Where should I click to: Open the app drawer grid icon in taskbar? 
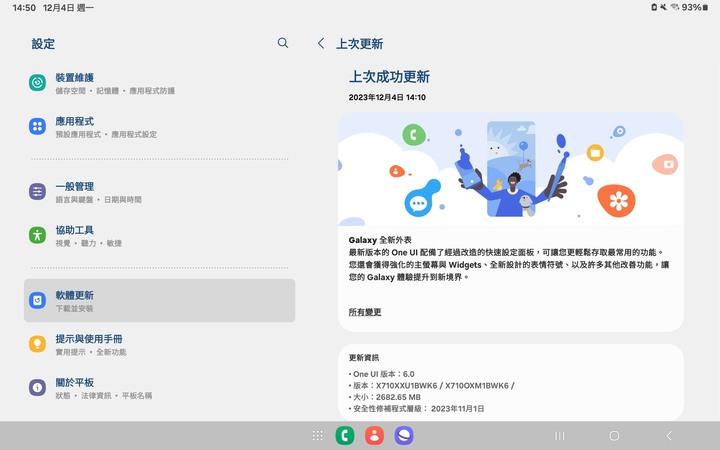tap(317, 436)
